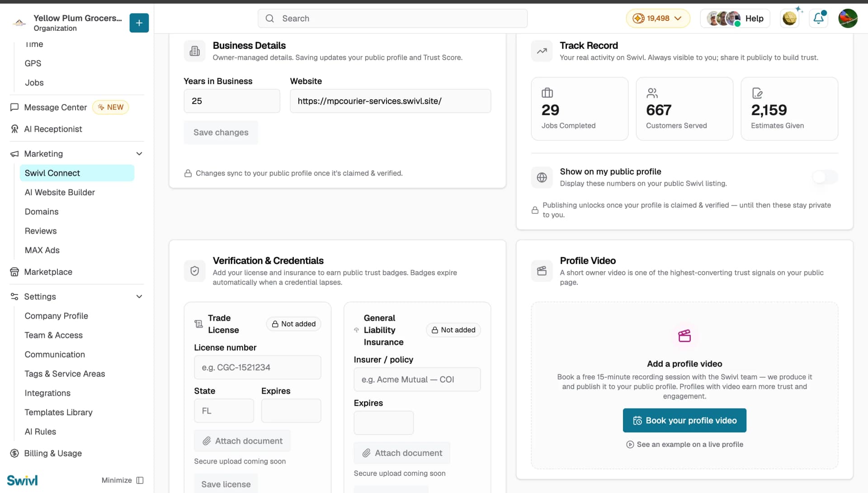Click the globe icon beside public profile

pyautogui.click(x=542, y=177)
